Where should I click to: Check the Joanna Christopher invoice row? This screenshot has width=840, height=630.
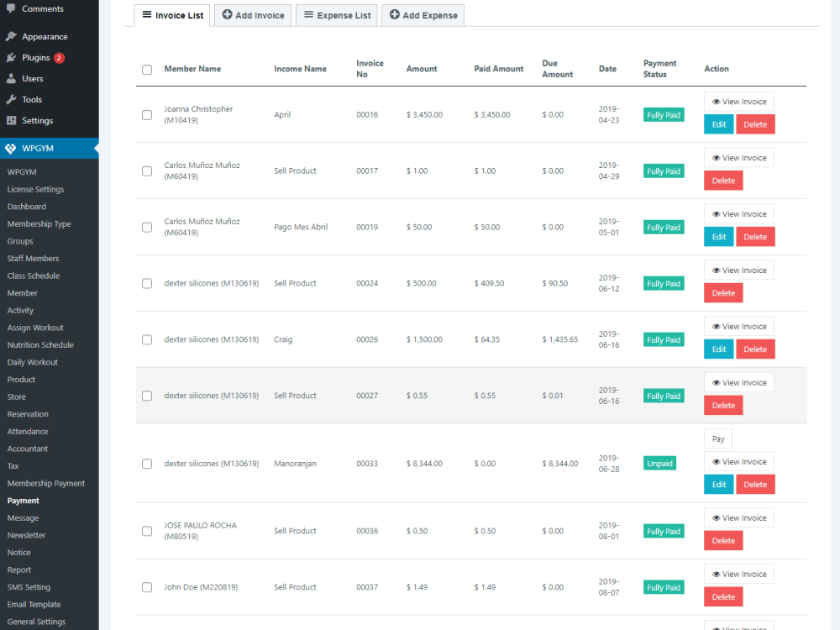[x=147, y=114]
